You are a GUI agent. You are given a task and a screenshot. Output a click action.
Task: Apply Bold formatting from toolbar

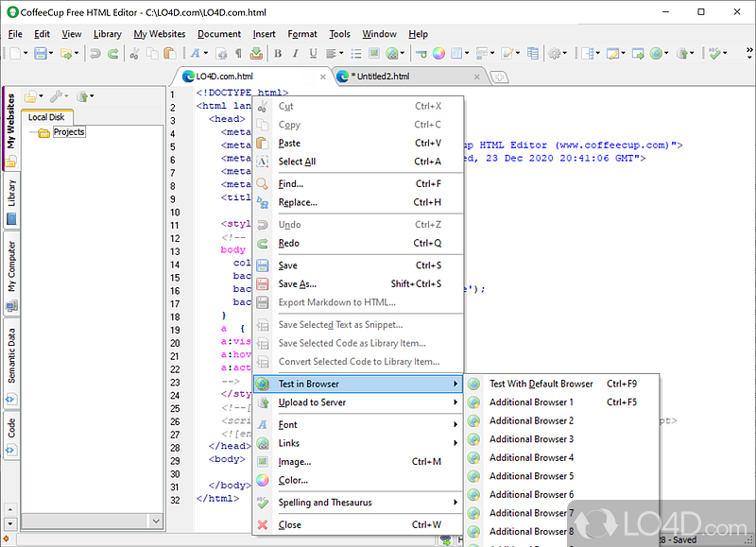[x=278, y=53]
